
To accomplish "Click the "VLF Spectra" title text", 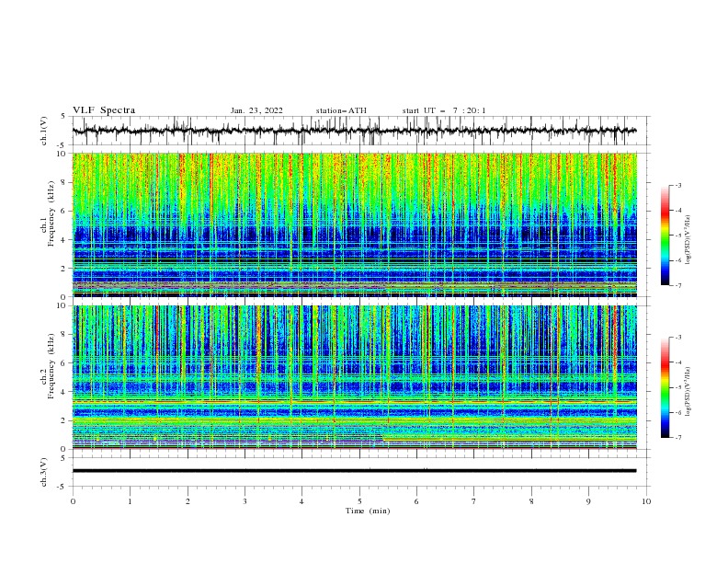I will [x=104, y=110].
